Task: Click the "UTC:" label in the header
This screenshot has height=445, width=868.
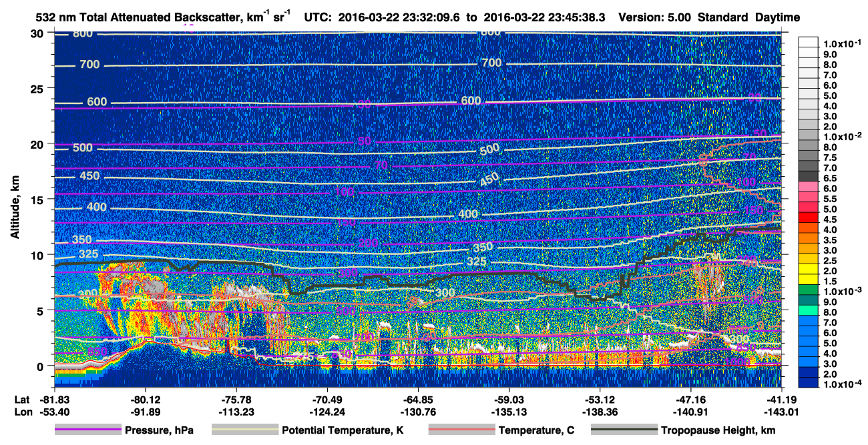Action: coord(318,17)
